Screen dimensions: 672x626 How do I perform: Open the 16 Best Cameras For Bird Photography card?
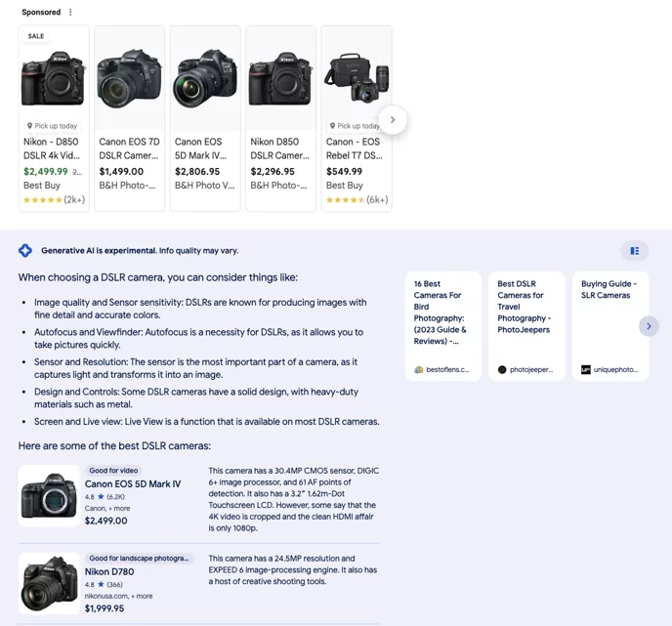click(x=443, y=326)
